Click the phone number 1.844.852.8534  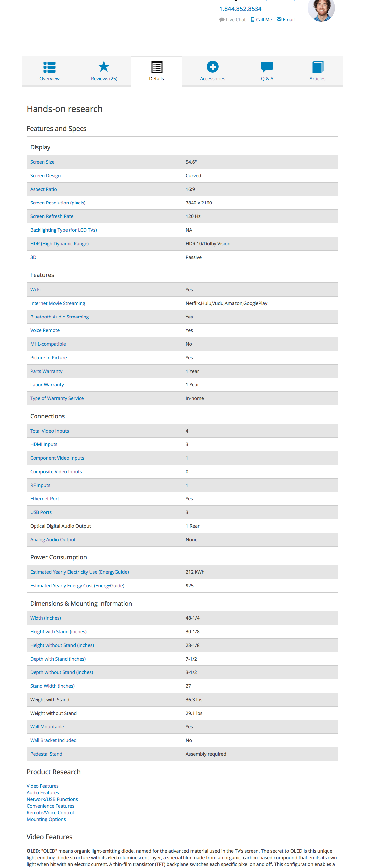[240, 8]
